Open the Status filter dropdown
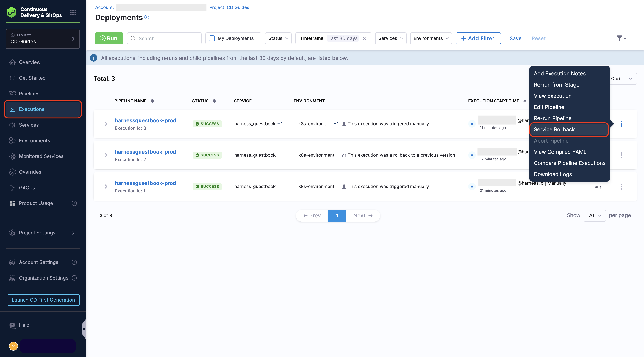Image resolution: width=644 pixels, height=357 pixels. click(278, 38)
